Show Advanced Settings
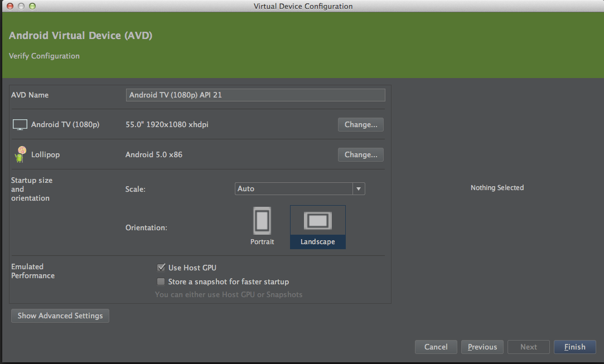 (60, 316)
